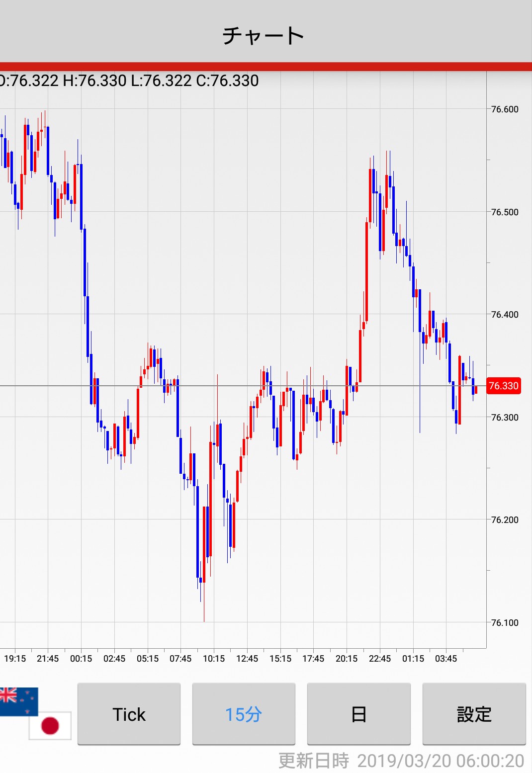Click the チャート title header
Screen dimensions: 532x773
[x=264, y=35]
